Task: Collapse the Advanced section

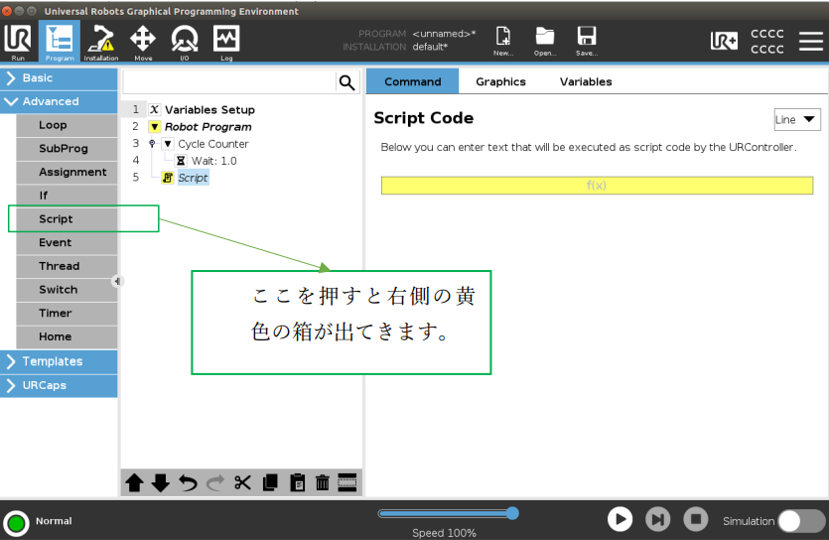Action: coord(59,102)
